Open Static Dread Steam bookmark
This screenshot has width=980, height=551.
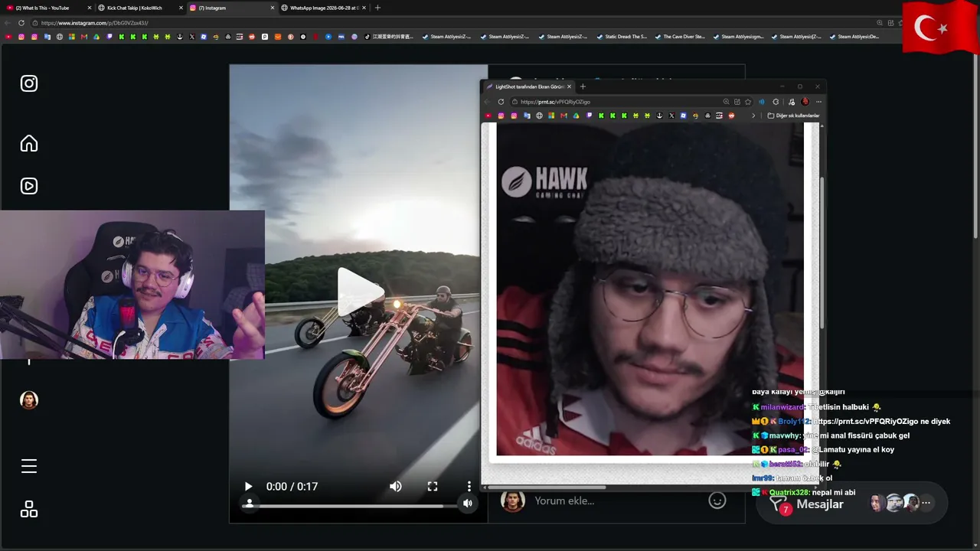coord(622,37)
